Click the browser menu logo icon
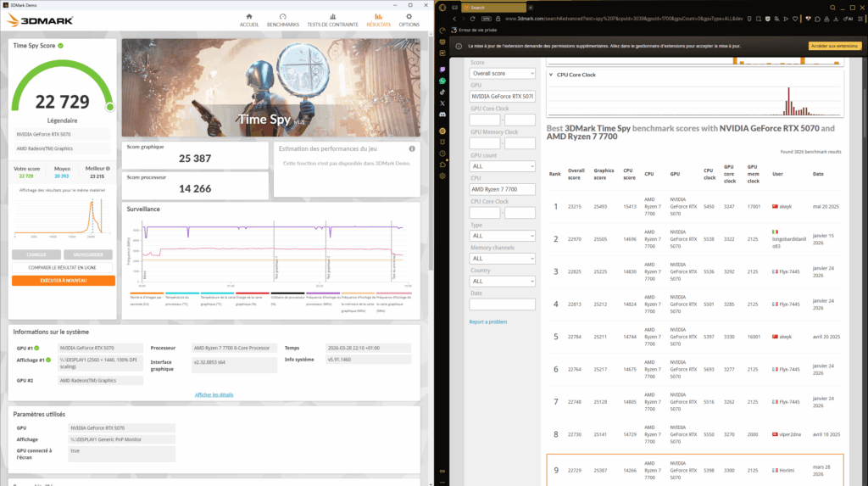This screenshot has width=868, height=486. [x=442, y=8]
